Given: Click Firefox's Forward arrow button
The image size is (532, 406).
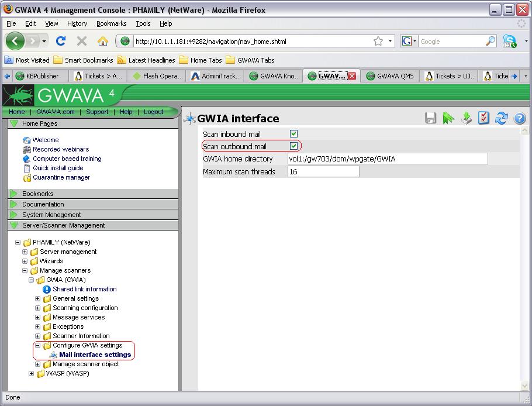Looking at the screenshot, I should click(32, 41).
